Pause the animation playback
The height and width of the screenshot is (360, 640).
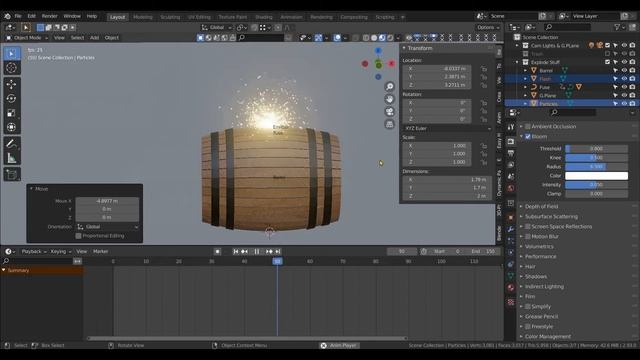(257, 251)
